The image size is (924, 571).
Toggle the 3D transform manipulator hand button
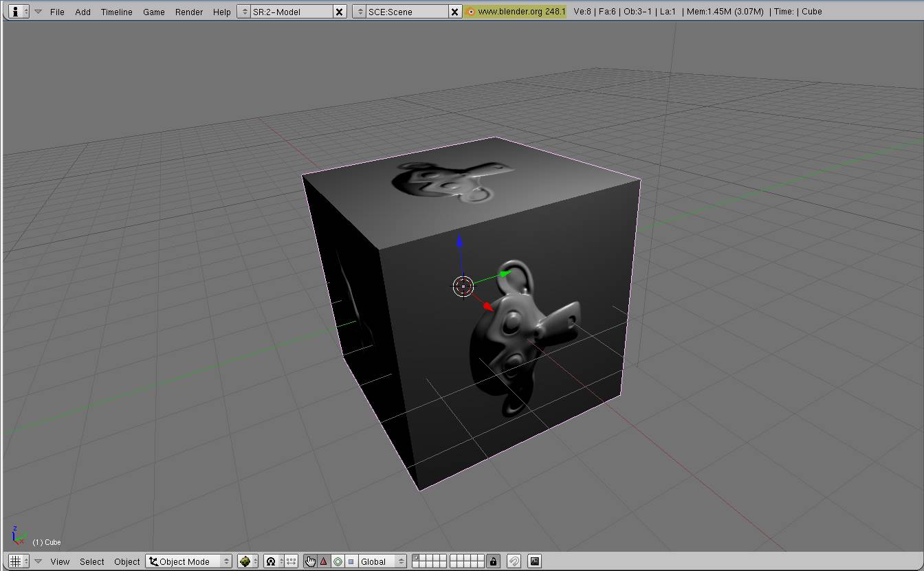(310, 561)
